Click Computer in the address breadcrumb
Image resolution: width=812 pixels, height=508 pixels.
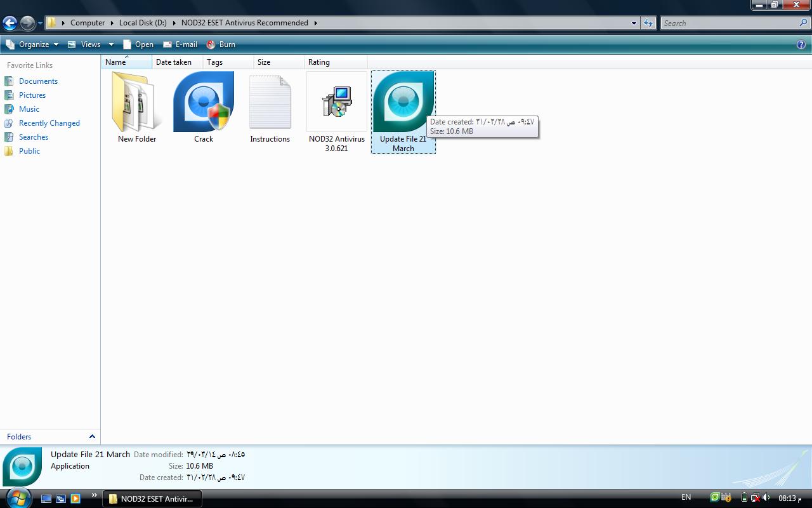(x=88, y=23)
